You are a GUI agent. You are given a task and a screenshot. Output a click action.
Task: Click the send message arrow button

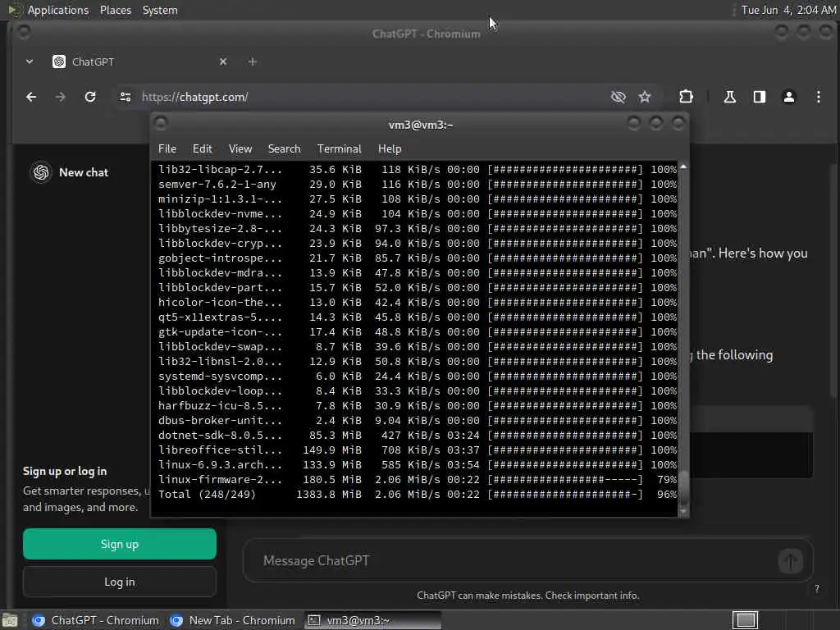[x=790, y=561]
